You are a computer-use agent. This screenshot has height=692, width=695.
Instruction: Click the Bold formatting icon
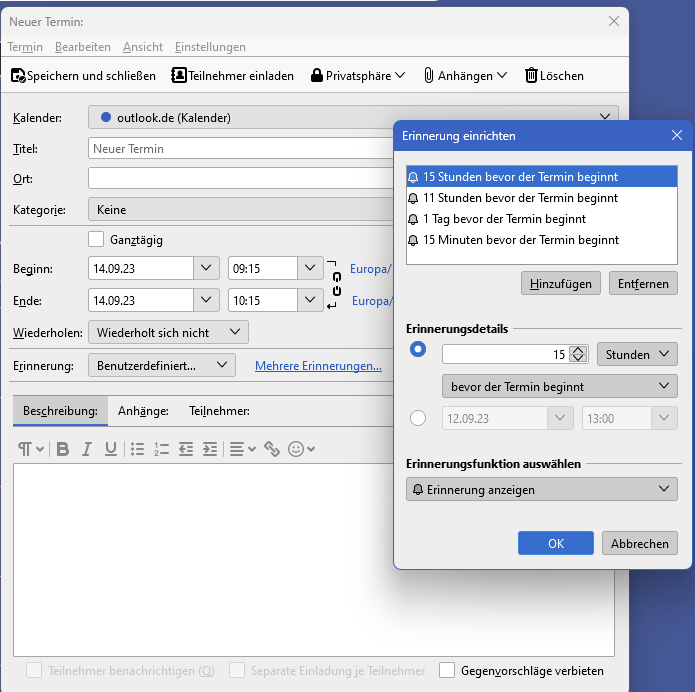(62, 449)
